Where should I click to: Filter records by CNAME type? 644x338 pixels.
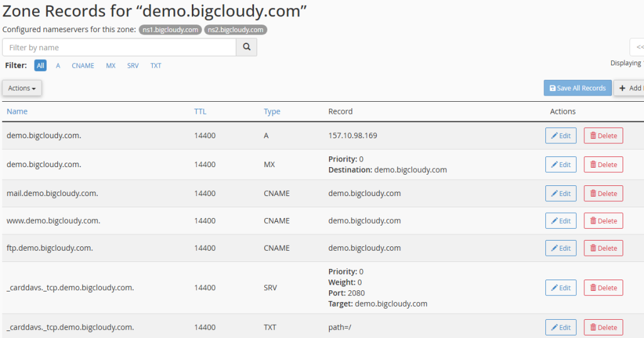tap(83, 65)
